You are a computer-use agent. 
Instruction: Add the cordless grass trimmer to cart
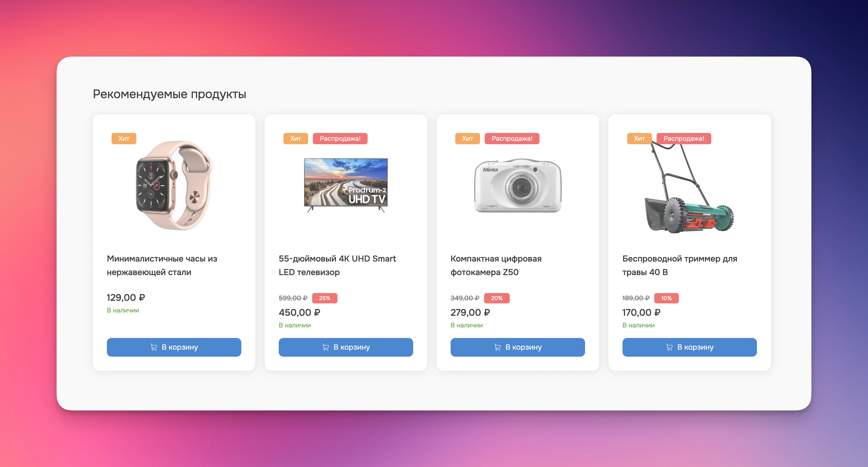click(689, 347)
